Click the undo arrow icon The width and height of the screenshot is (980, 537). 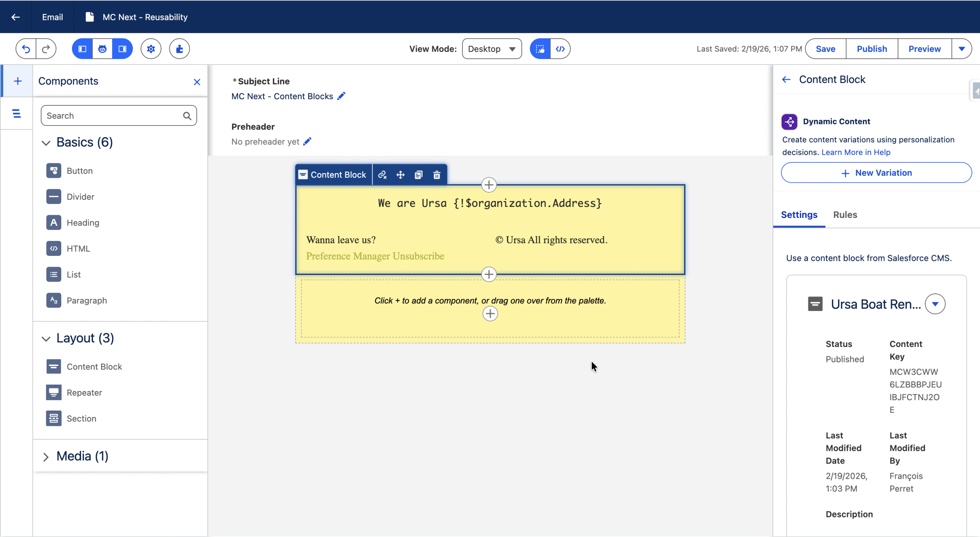pos(26,49)
